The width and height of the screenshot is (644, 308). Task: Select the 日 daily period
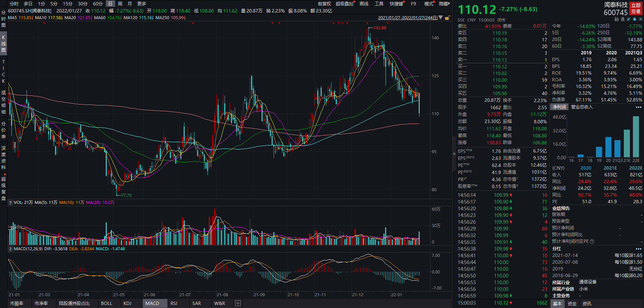[x=110, y=4]
